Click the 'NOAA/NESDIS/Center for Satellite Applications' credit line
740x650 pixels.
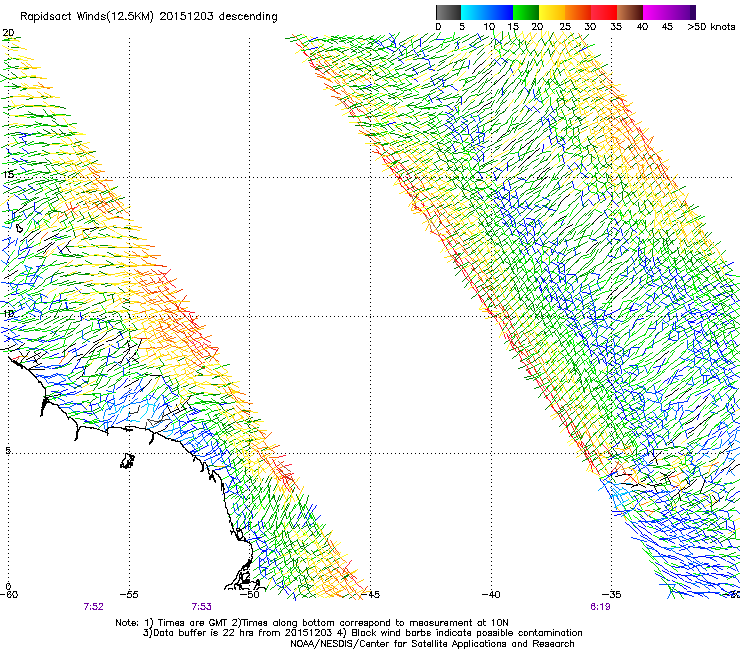pos(432,644)
